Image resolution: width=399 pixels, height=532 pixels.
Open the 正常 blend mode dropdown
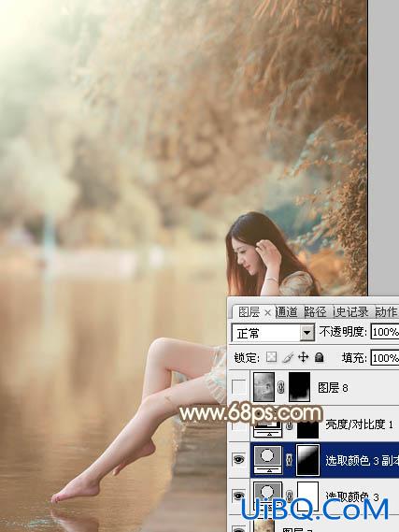pyautogui.click(x=306, y=333)
